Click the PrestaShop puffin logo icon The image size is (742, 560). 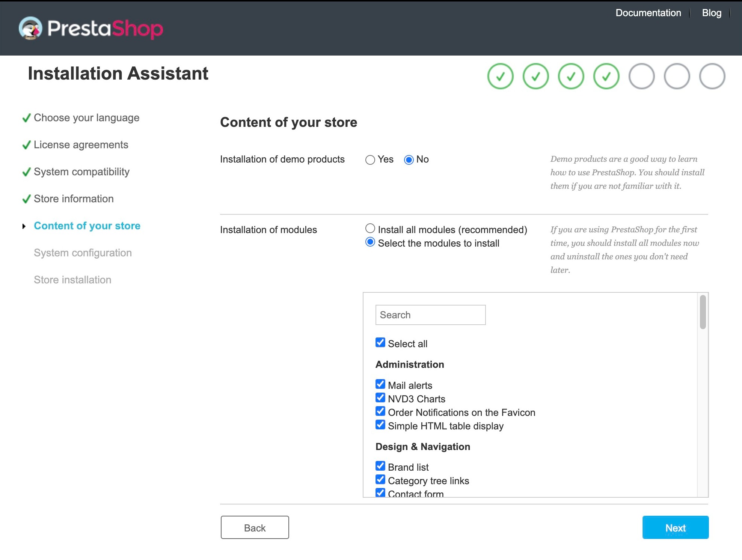click(30, 28)
